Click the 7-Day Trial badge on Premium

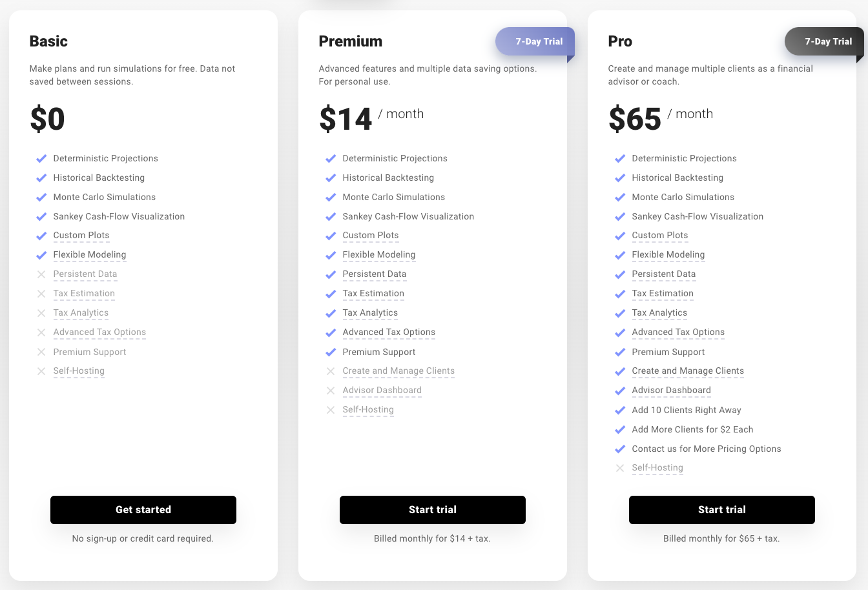(x=540, y=41)
